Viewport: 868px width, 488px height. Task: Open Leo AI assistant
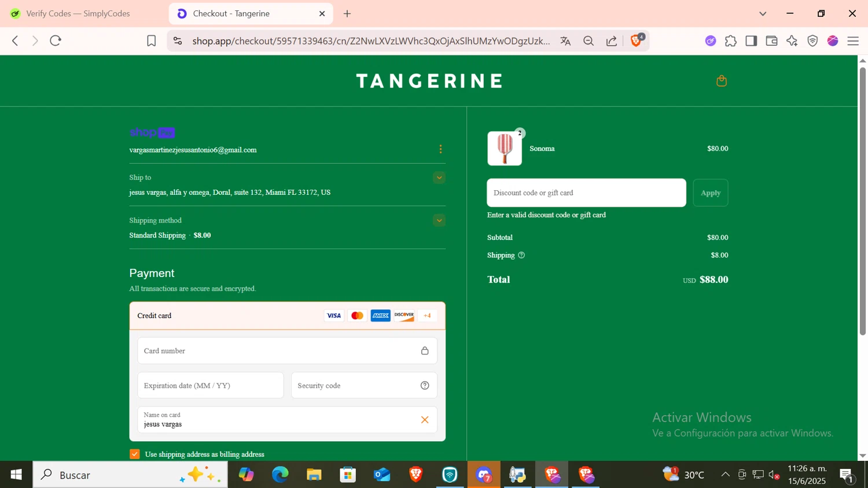pyautogui.click(x=792, y=40)
